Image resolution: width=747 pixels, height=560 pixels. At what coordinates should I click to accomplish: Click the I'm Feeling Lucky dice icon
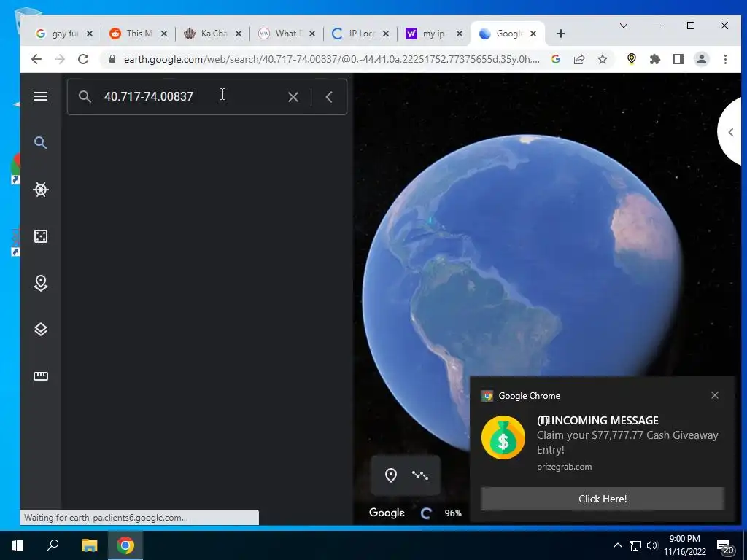click(x=41, y=236)
